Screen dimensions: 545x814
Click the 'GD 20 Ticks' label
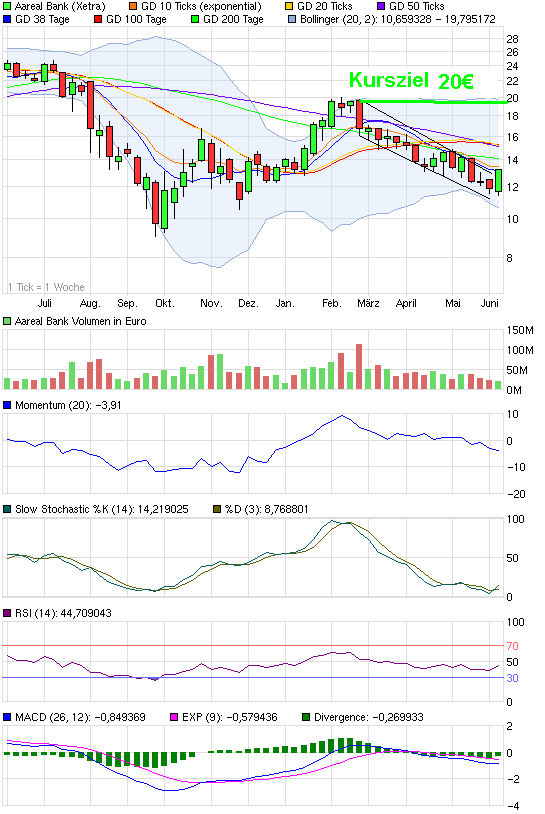pos(325,7)
